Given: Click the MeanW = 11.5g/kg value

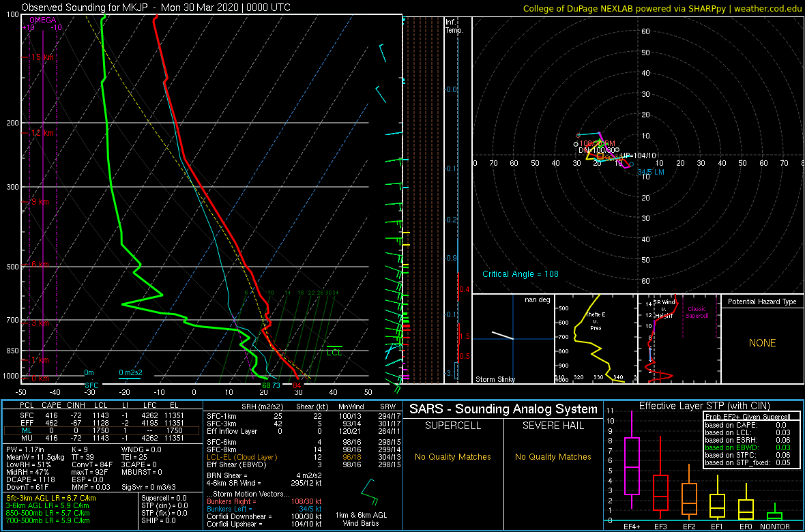Looking at the screenshot, I should [34, 458].
